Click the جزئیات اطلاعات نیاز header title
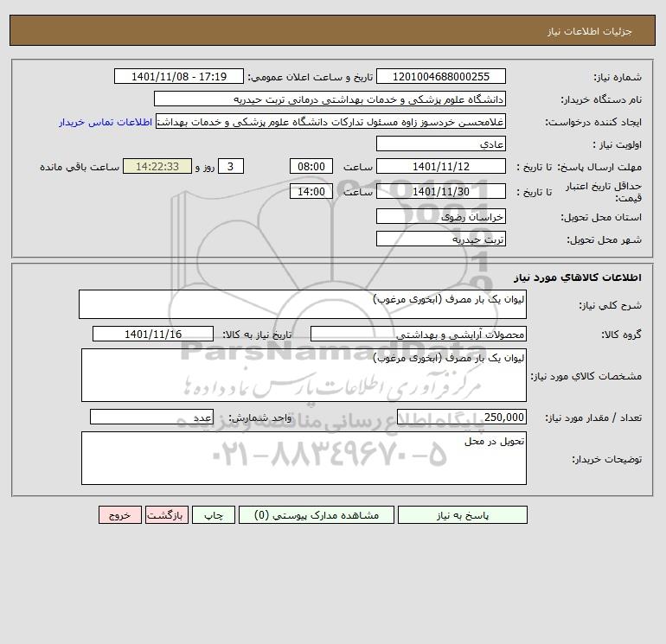This screenshot has width=666, height=644. (590, 31)
